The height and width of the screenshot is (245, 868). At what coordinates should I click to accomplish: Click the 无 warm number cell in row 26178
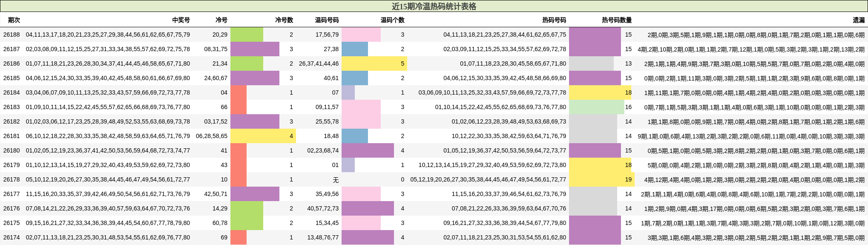[x=336, y=180]
